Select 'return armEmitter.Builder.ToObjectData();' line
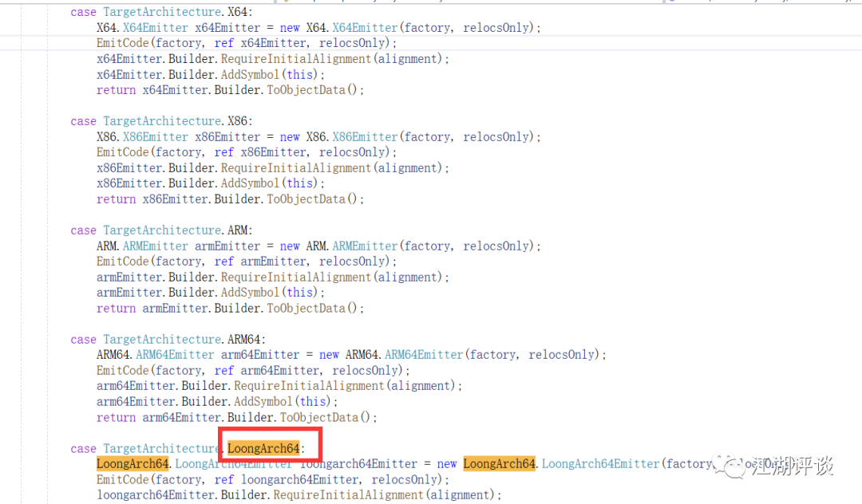Screen dimensions: 862x504 231,309
